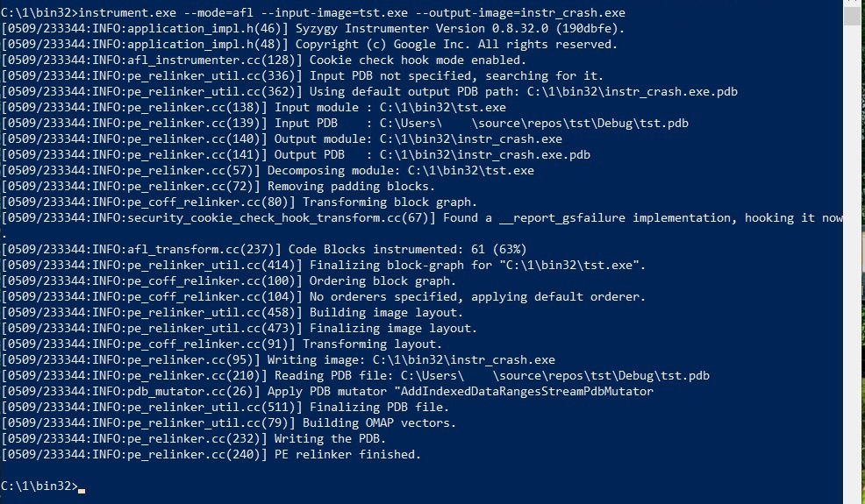Screen dimensions: 865x504
Task: Click the Building OMAP vectors message
Action: coord(382,423)
